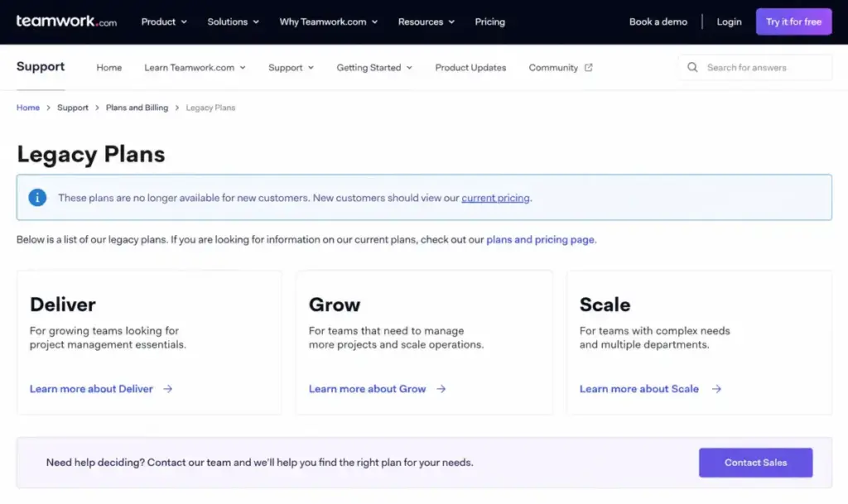Expand Learn Teamwork.com submenu

click(x=195, y=68)
